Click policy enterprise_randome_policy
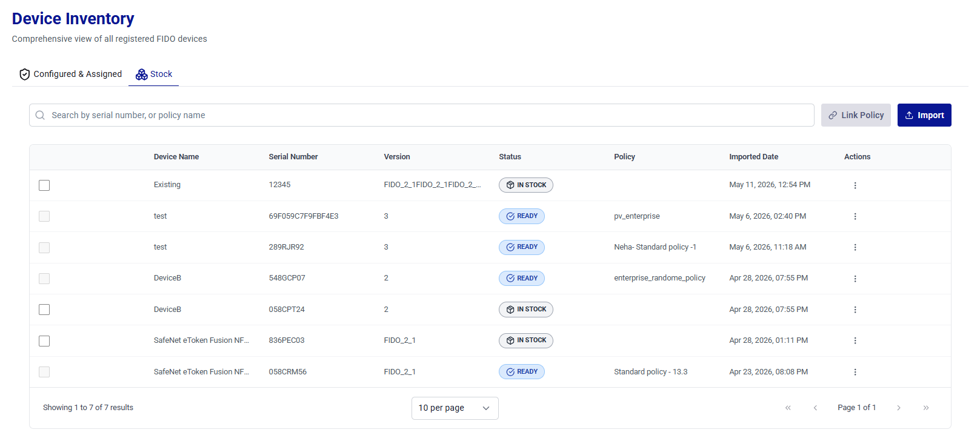The width and height of the screenshot is (980, 441). (x=659, y=278)
